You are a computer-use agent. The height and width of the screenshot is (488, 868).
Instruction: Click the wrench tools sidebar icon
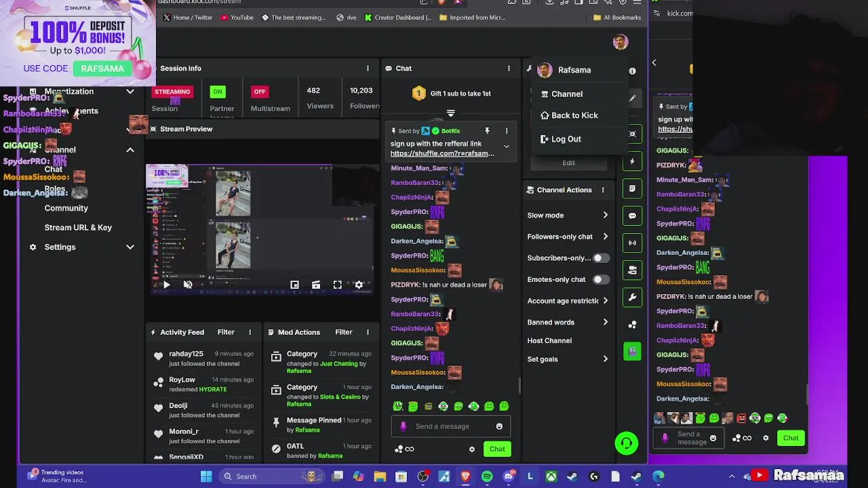click(632, 297)
